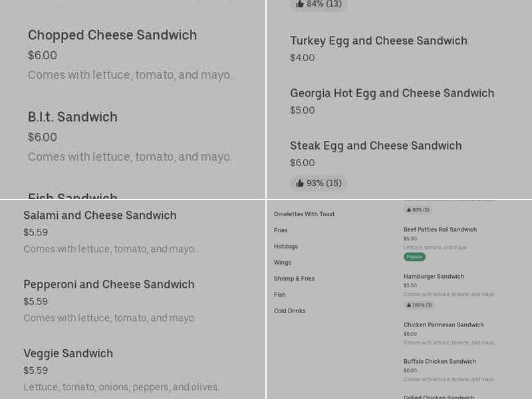The width and height of the screenshot is (532, 399).
Task: Open the Buffalo Chicken Sandwich item
Action: (x=439, y=361)
